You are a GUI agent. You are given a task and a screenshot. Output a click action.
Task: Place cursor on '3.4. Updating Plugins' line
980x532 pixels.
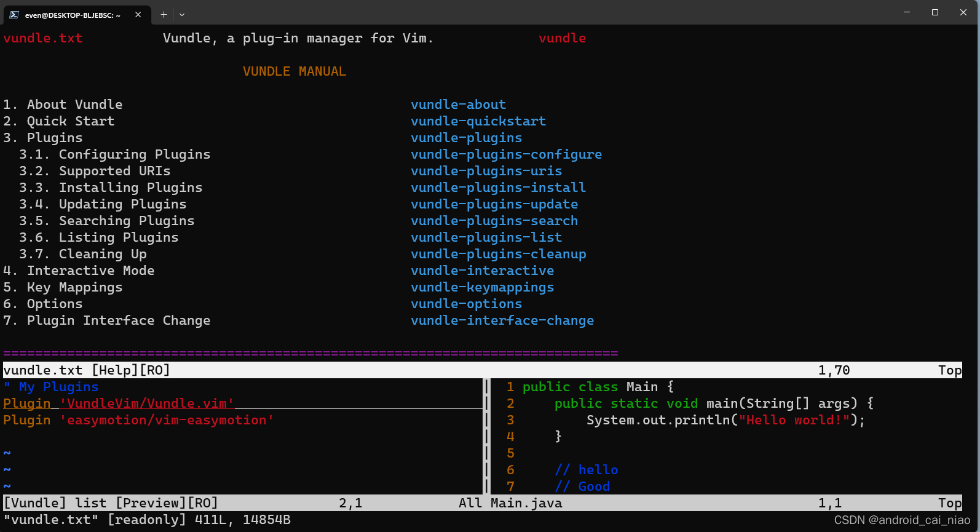tap(103, 204)
